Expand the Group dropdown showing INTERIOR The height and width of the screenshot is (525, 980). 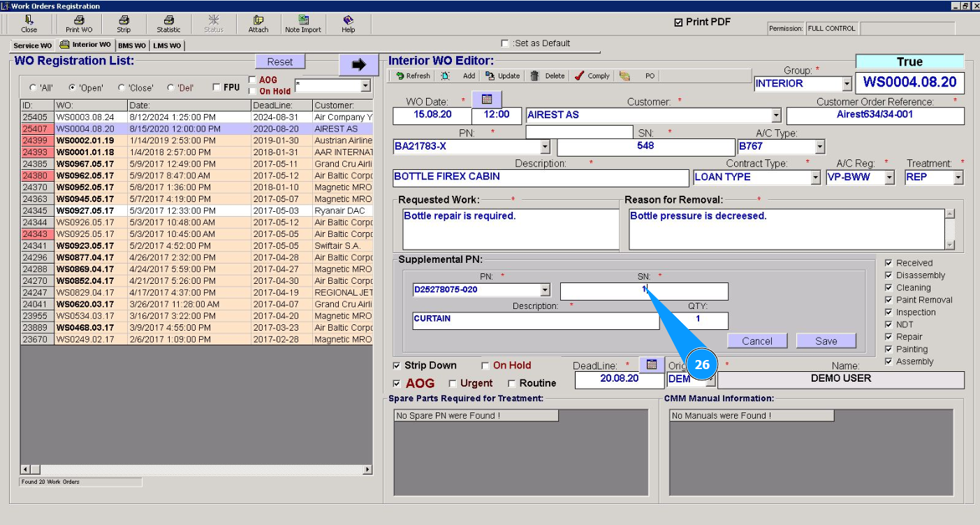pyautogui.click(x=847, y=84)
